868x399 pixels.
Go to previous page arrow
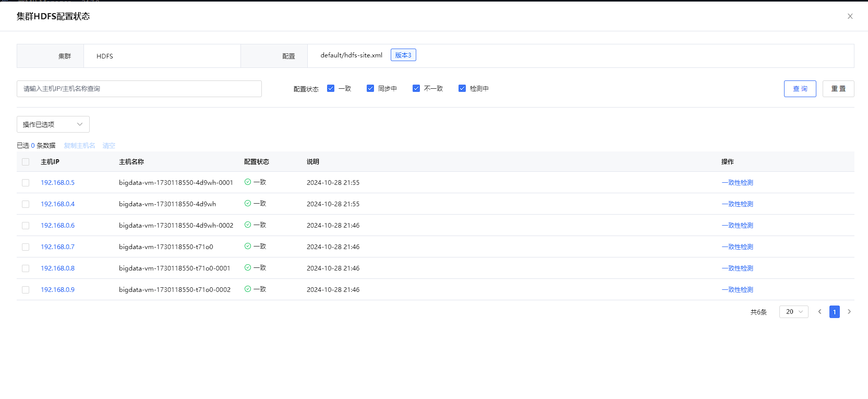(x=819, y=312)
